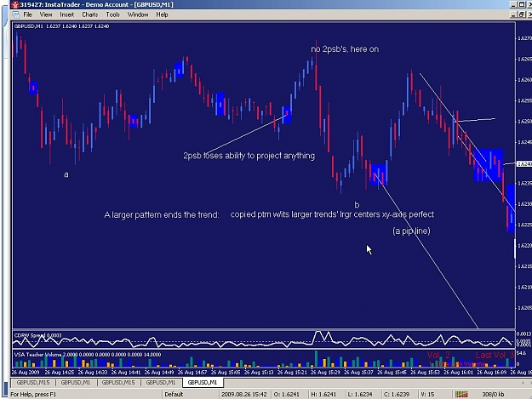Select the 'no 2psb's, here on' text label

tap(345, 49)
